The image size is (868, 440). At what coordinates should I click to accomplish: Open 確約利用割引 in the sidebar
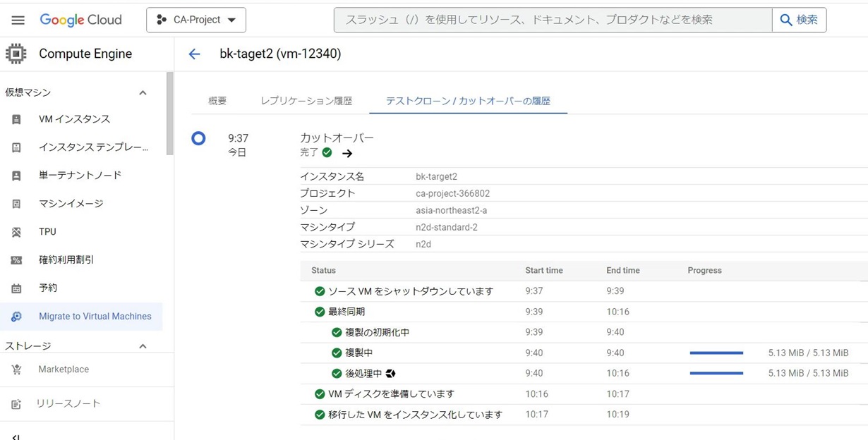[66, 260]
